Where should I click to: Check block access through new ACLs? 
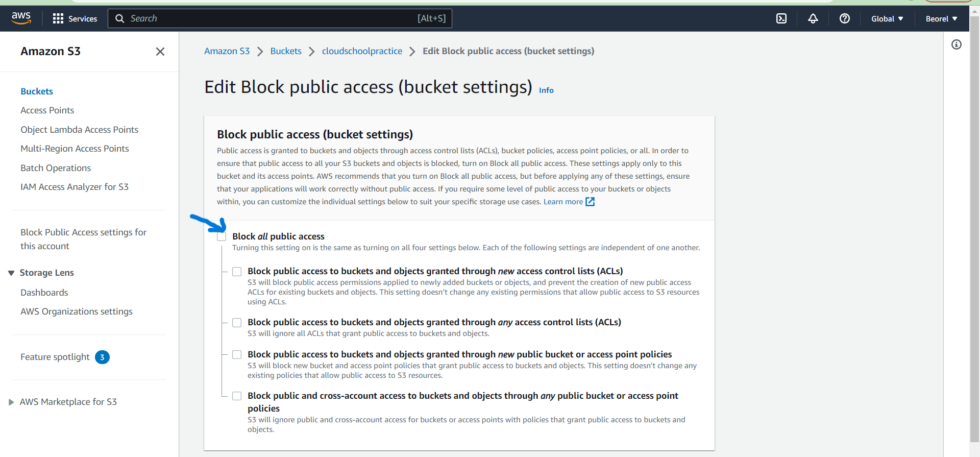tap(237, 272)
